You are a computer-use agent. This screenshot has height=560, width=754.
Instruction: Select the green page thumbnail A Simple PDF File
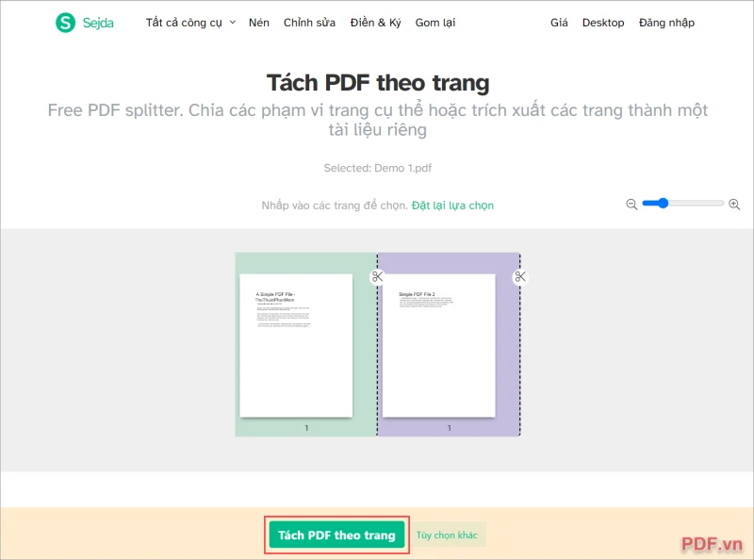(296, 345)
